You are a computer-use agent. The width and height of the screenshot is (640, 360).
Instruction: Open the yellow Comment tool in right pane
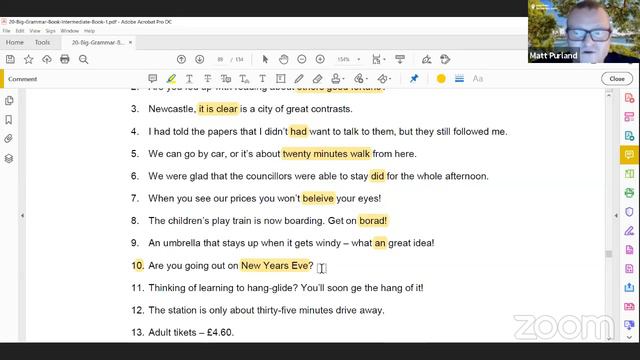pos(629,155)
